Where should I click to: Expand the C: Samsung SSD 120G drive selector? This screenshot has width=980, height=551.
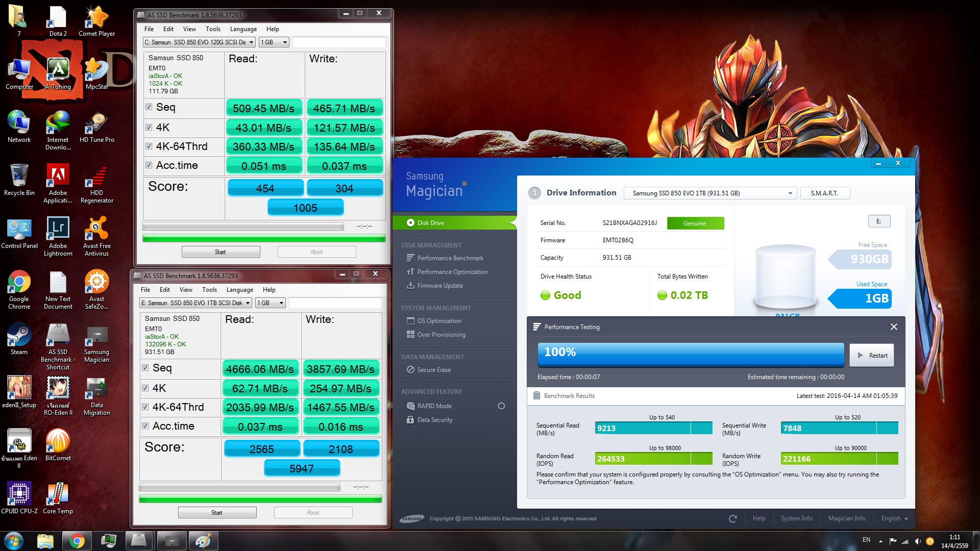pos(199,42)
